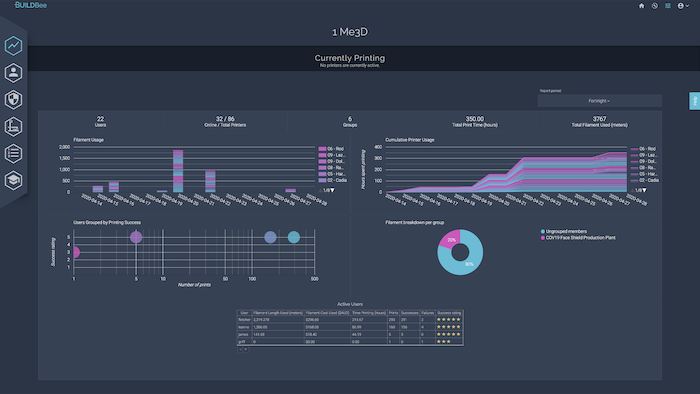Viewport: 700px width, 394px height.
Task: Open the clock history icon in header
Action: tap(654, 6)
